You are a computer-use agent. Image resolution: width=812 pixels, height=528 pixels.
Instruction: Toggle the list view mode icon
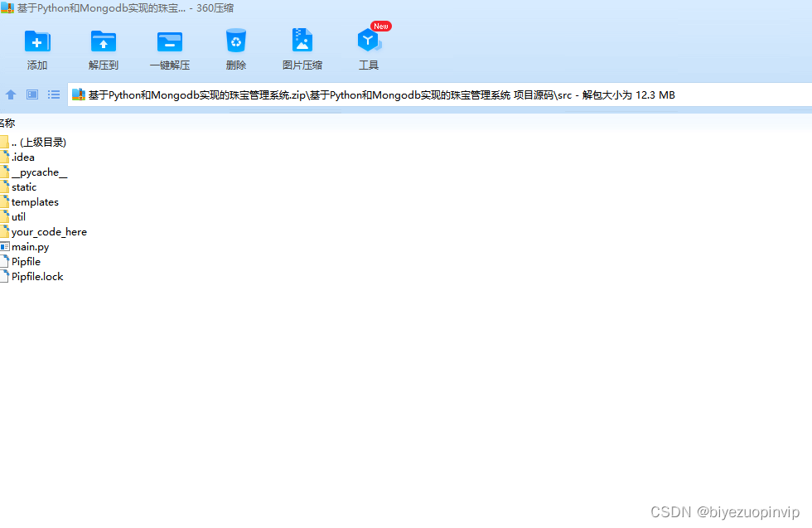[53, 94]
